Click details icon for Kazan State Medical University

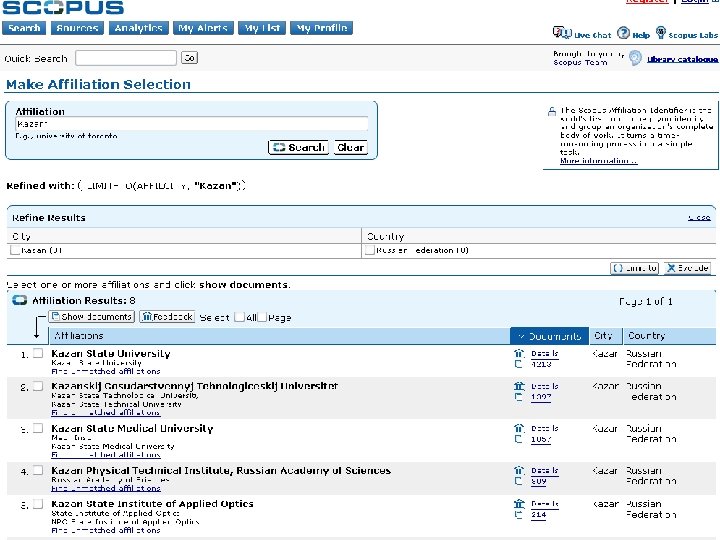pos(519,428)
